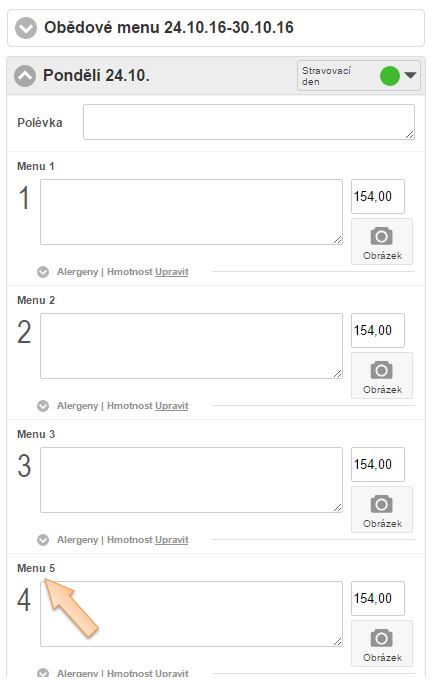Screen dimensions: 439x694
Task: Open the Upravit link under Menu 3
Action: pos(172,540)
